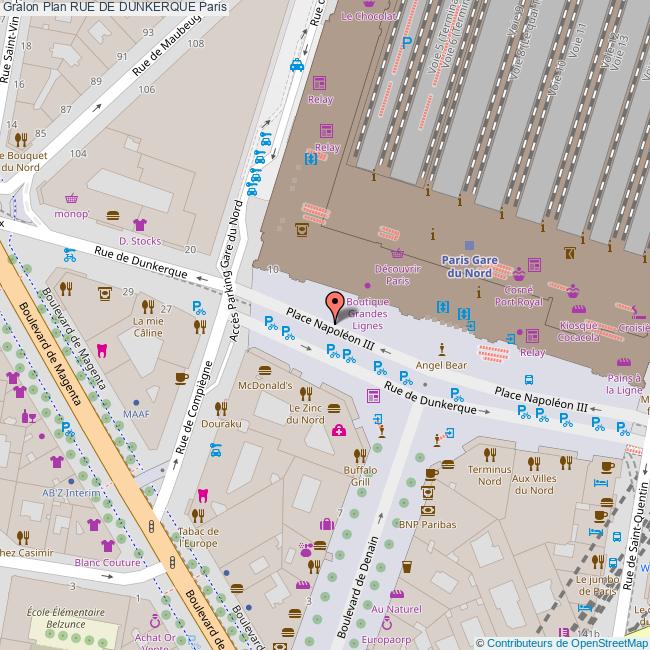Click the Rue de Compiègne street label
Viewport: 650px width, 650px height.
[x=194, y=408]
